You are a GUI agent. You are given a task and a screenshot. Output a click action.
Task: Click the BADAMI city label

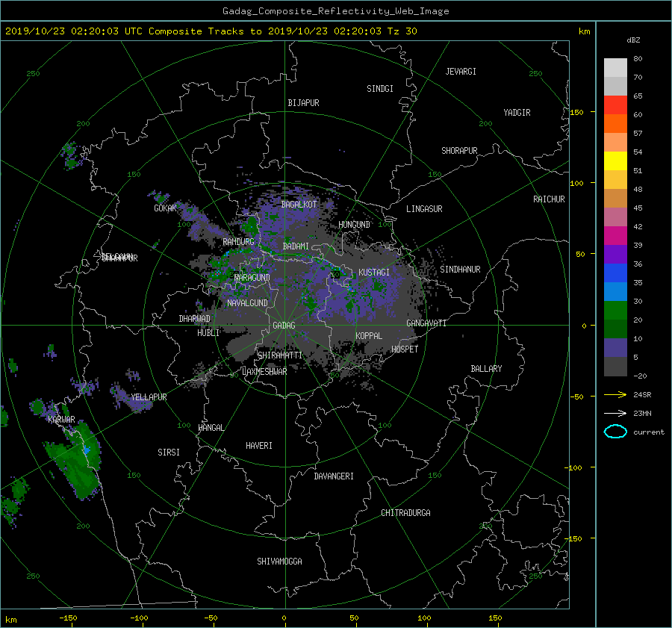(x=296, y=246)
